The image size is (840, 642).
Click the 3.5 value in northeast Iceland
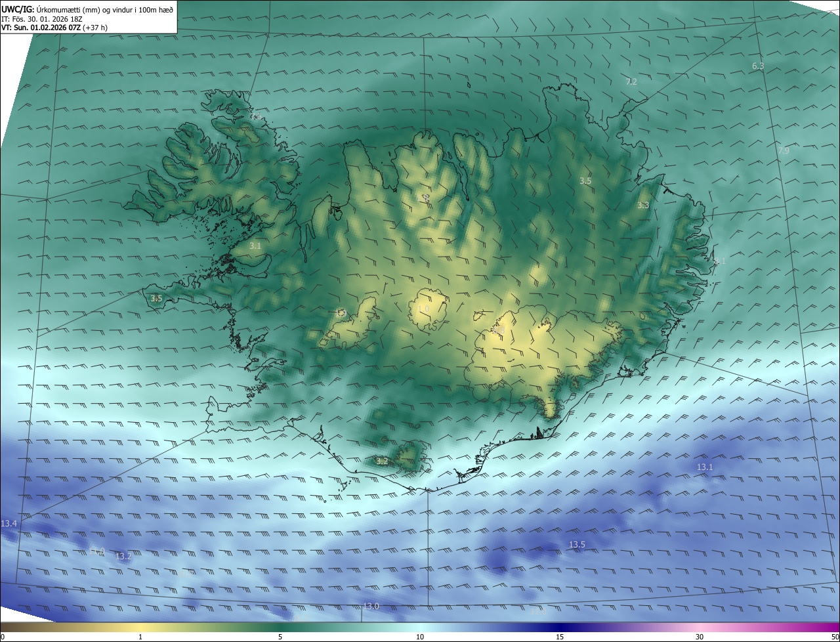pos(586,181)
